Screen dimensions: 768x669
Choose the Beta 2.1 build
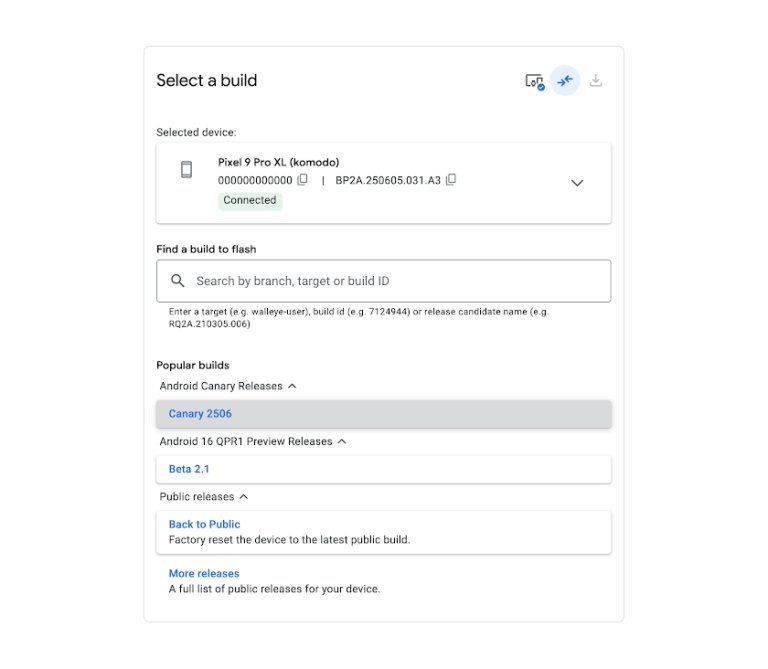point(189,469)
